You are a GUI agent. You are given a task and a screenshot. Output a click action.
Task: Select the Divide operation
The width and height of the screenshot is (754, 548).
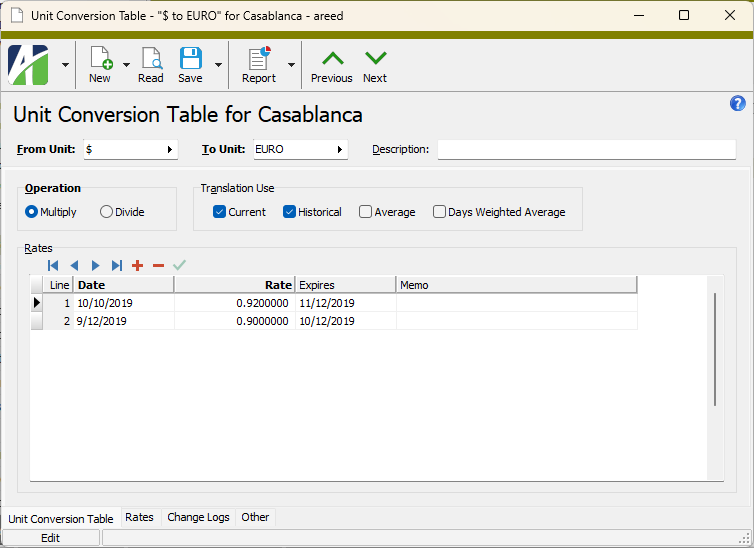[107, 212]
